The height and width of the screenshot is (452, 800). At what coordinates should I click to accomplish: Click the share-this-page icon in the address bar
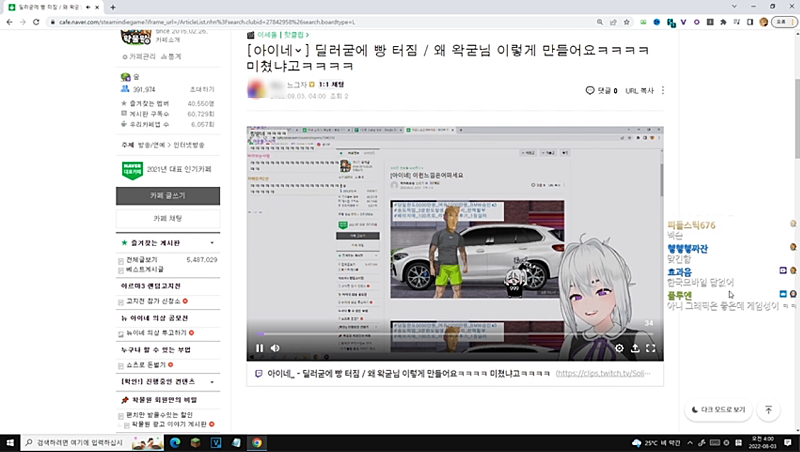[613, 22]
